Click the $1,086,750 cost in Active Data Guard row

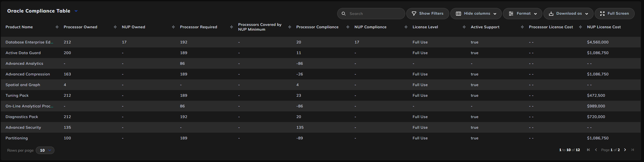[x=598, y=53]
